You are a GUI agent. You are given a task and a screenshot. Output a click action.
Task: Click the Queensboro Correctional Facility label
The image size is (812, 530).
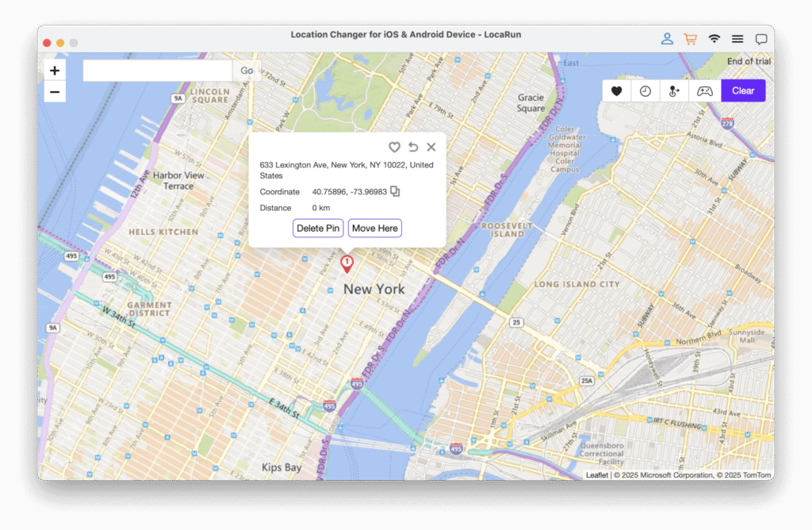coord(601,453)
